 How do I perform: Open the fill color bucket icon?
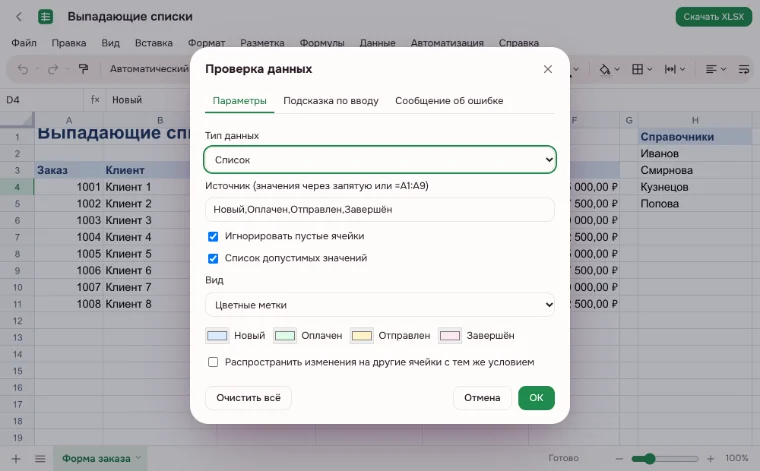coord(604,69)
